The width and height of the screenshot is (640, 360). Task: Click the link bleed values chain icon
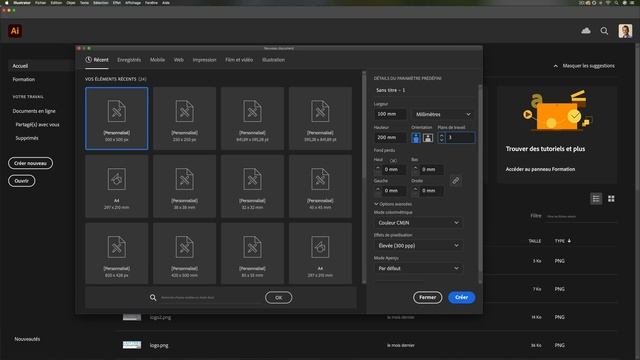[456, 180]
